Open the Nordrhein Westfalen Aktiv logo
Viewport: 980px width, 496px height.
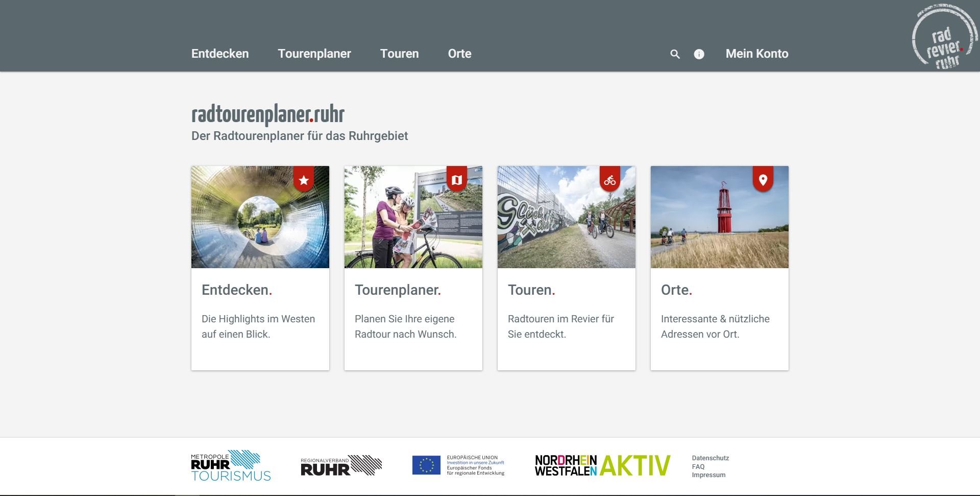click(602, 465)
